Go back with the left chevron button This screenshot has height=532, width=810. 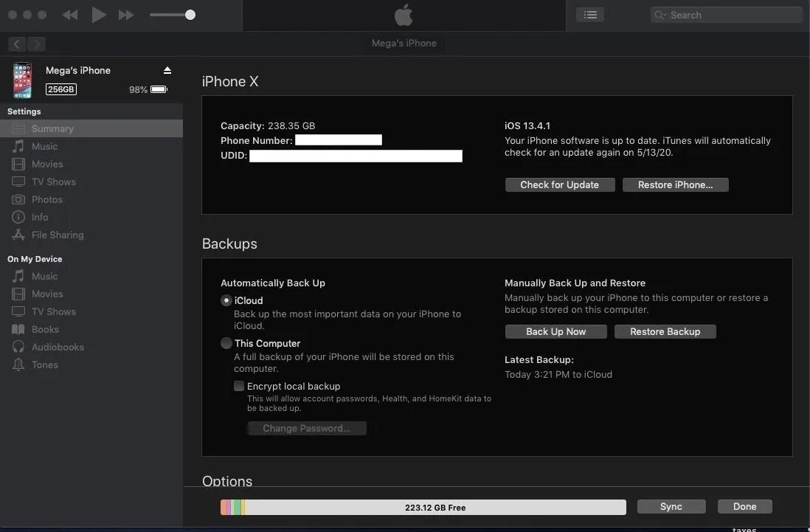point(17,44)
